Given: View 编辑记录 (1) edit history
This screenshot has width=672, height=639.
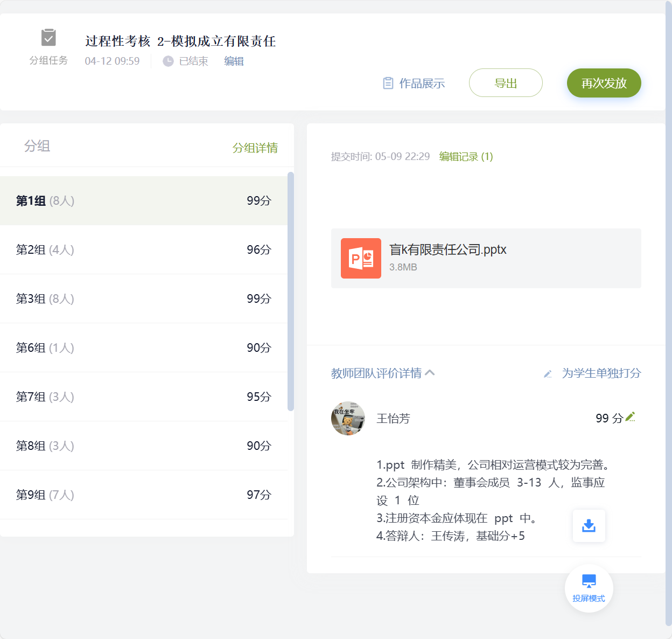Looking at the screenshot, I should coord(466,156).
